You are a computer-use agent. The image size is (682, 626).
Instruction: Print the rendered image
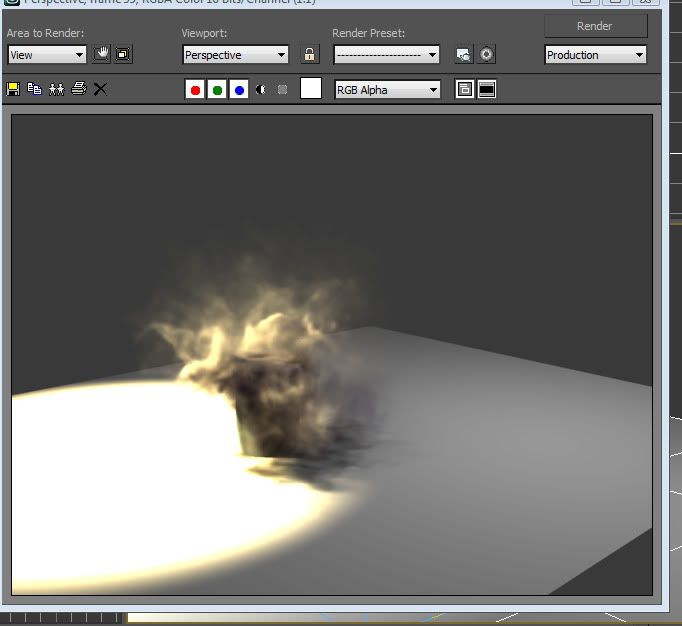78,89
